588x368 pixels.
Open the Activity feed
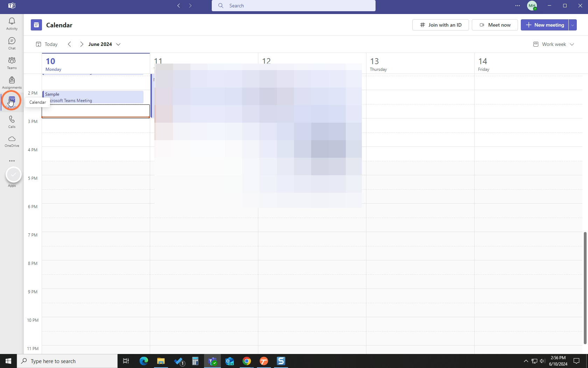[x=12, y=24]
